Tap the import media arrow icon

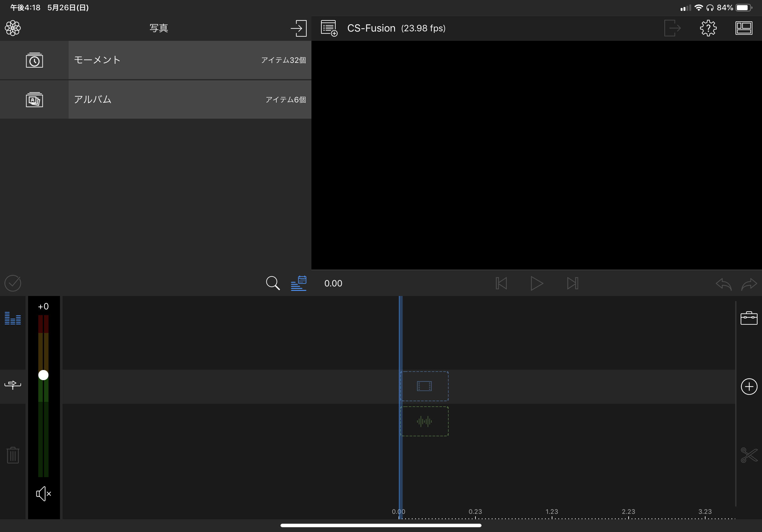coord(298,28)
